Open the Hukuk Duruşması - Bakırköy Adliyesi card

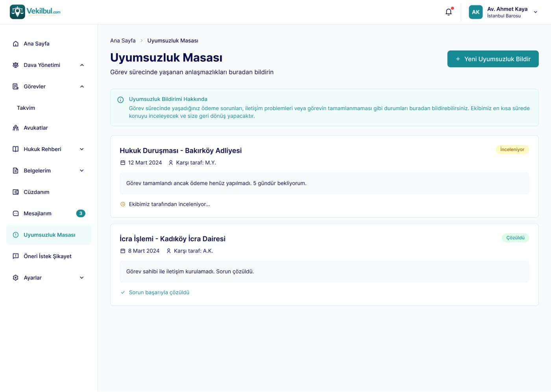pos(324,176)
